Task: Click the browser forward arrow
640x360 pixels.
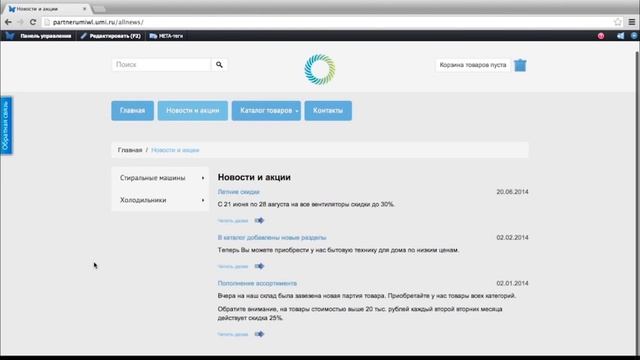Action: (20, 22)
